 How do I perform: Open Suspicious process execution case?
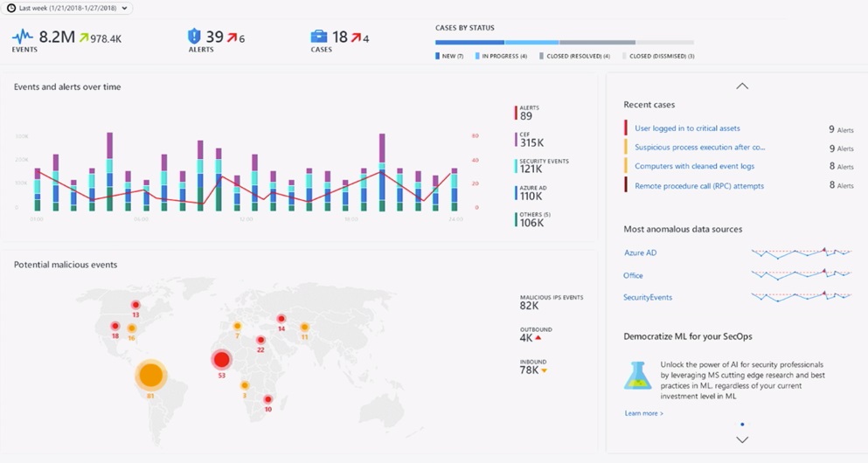(699, 147)
